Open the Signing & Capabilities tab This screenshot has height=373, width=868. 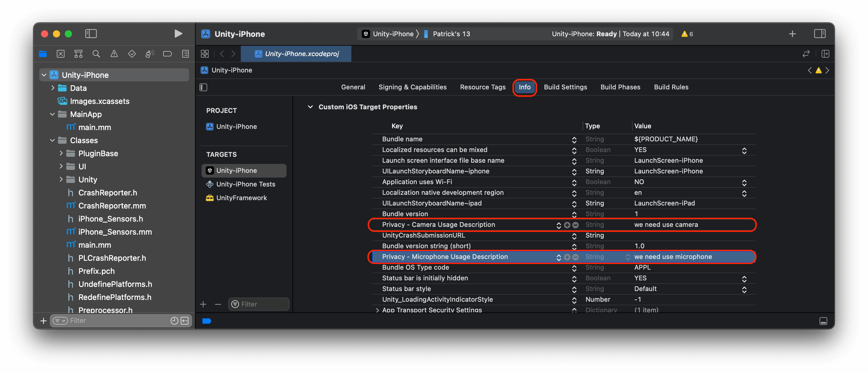point(412,87)
